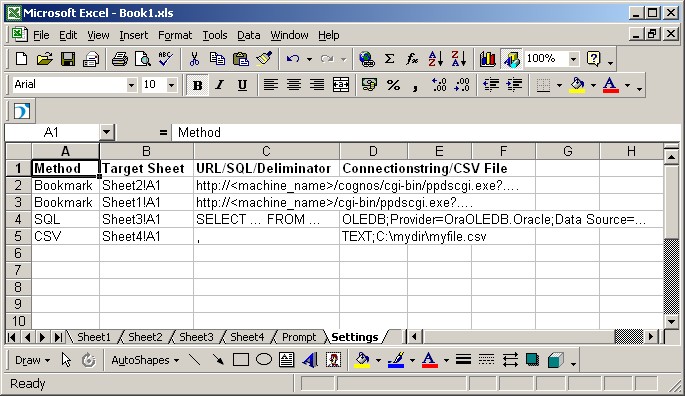Decrease indent of cell
Viewport: 685px width, 396px height.
click(x=491, y=85)
